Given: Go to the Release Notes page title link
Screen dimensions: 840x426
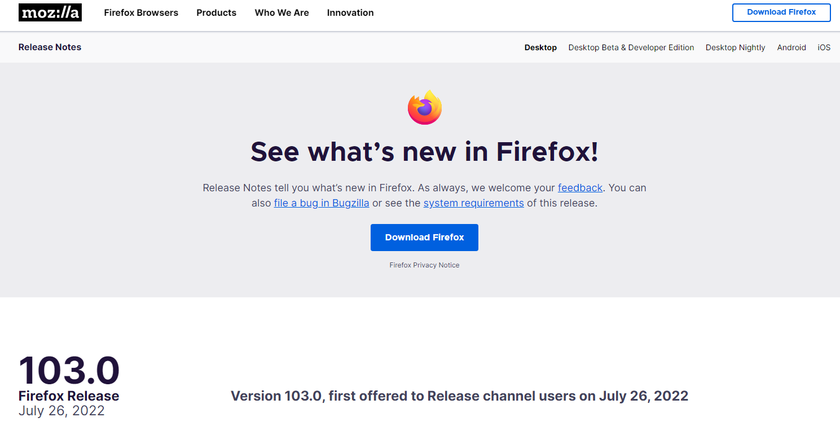Looking at the screenshot, I should click(50, 47).
